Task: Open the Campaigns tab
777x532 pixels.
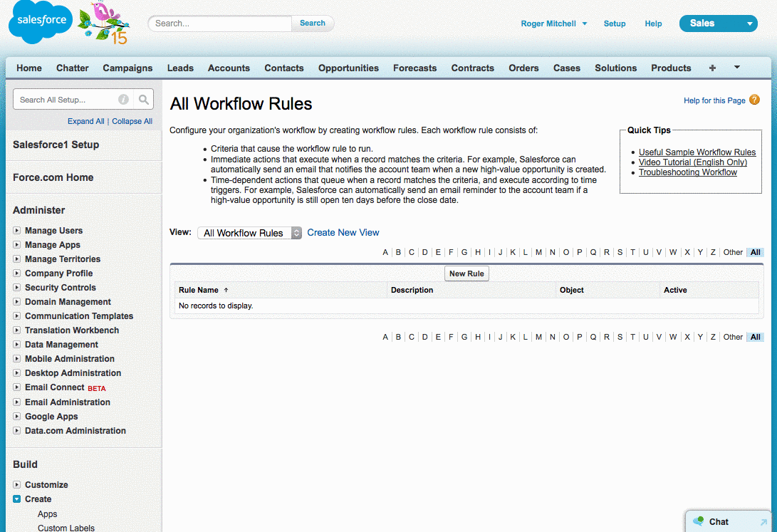Action: pos(128,68)
